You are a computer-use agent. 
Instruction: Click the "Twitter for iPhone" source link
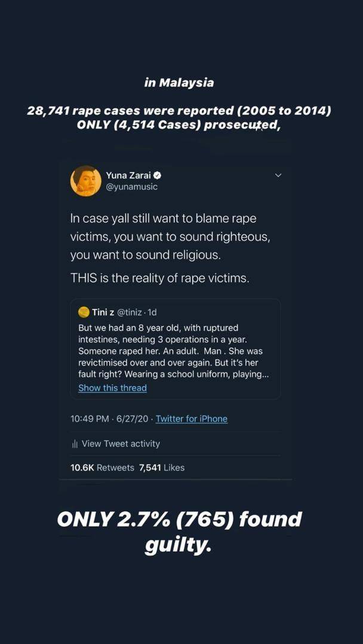pyautogui.click(x=191, y=419)
